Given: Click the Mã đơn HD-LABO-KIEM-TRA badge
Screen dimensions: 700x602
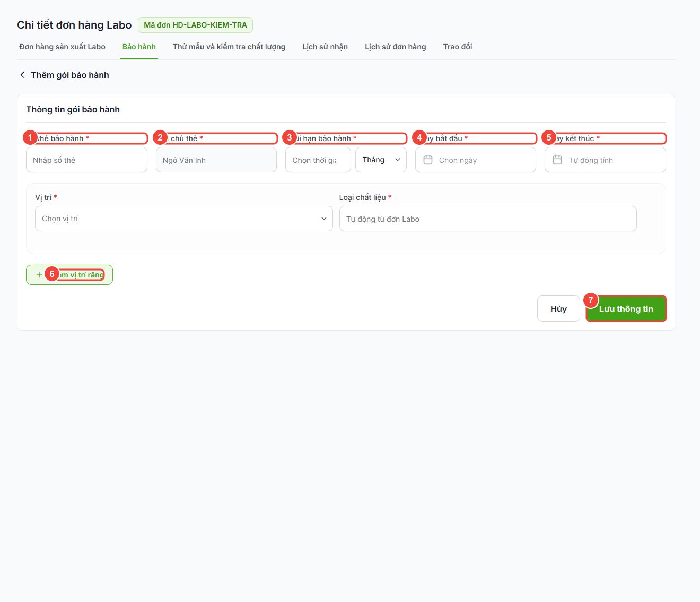Looking at the screenshot, I should (195, 25).
